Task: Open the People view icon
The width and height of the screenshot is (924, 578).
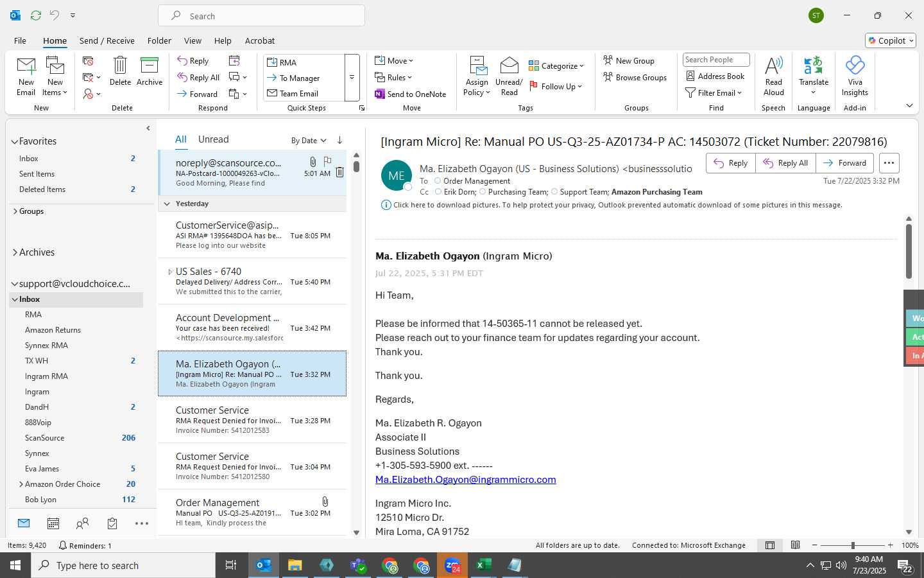Action: (x=82, y=523)
